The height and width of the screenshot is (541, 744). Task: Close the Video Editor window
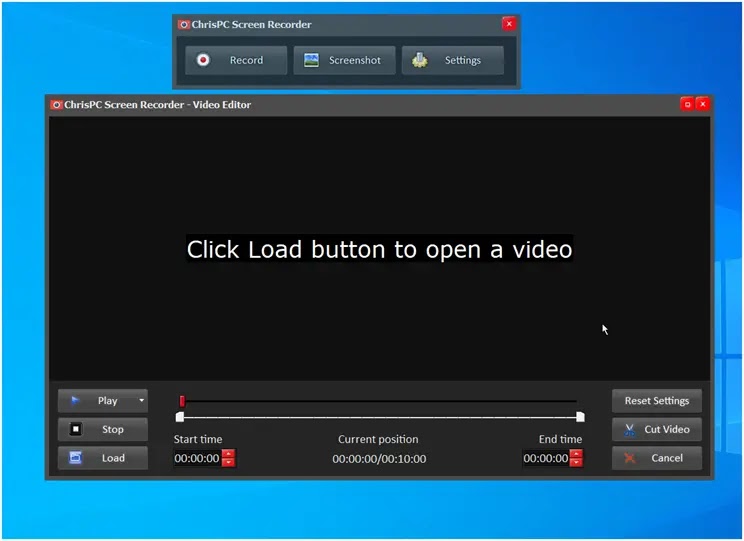click(x=703, y=104)
